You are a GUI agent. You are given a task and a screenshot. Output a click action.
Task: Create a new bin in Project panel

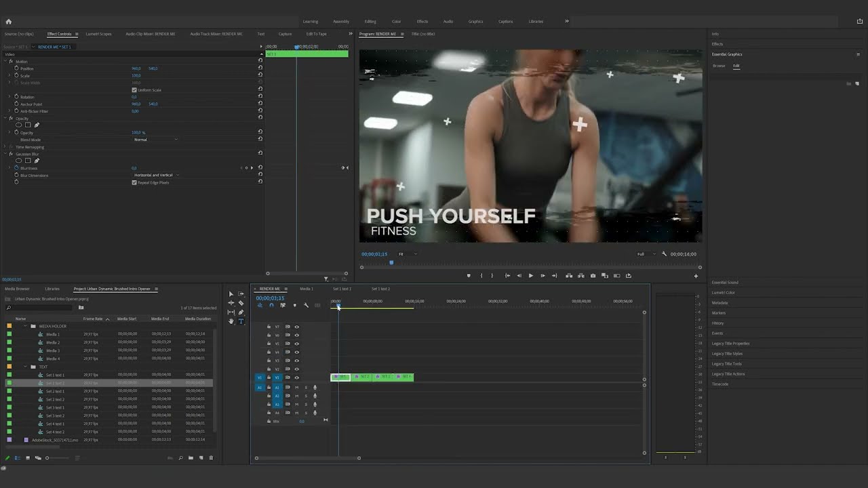coord(191,458)
